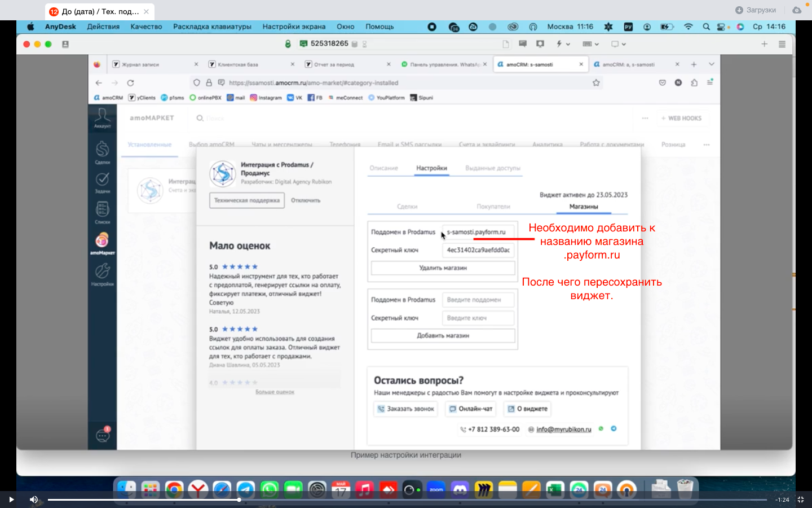Click the URL address bar

(x=397, y=82)
